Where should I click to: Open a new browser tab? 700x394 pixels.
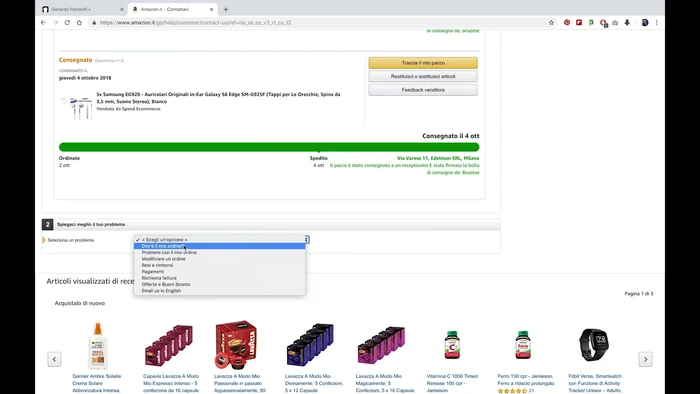point(225,9)
